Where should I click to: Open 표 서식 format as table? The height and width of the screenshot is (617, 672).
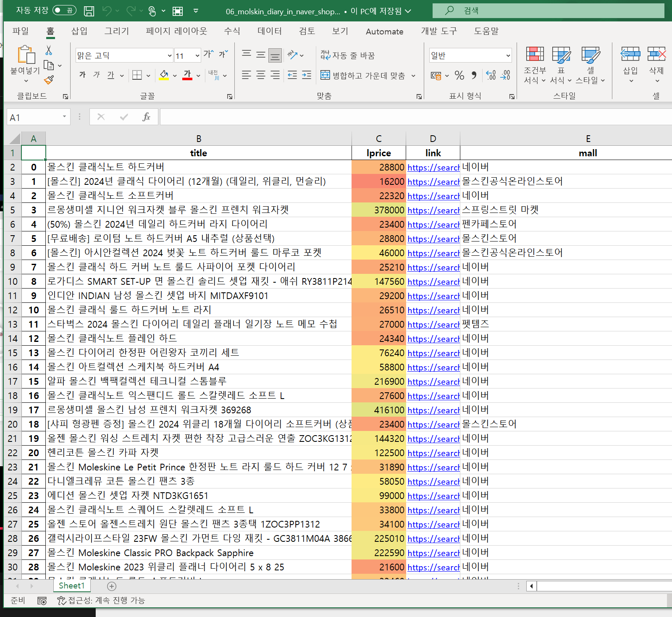point(561,65)
